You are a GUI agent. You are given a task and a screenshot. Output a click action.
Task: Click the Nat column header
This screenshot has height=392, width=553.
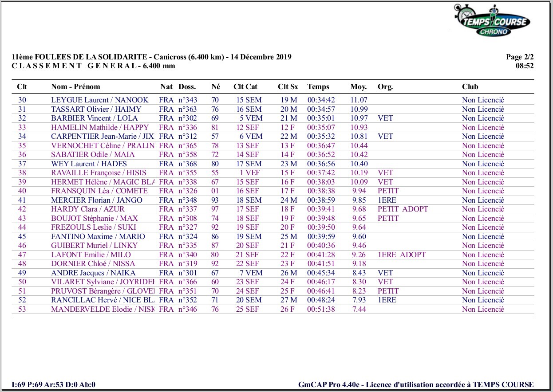(166, 87)
